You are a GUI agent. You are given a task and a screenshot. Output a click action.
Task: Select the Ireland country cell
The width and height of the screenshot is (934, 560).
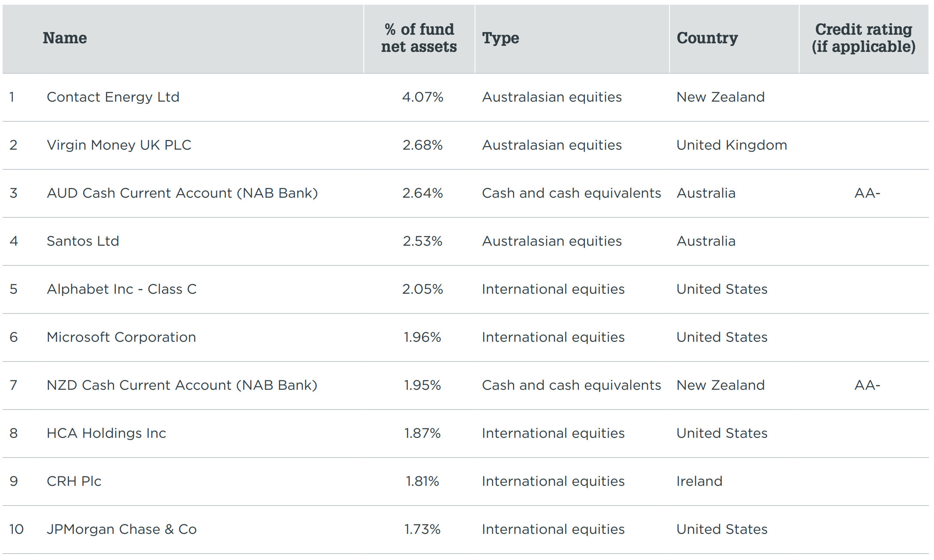tap(699, 482)
